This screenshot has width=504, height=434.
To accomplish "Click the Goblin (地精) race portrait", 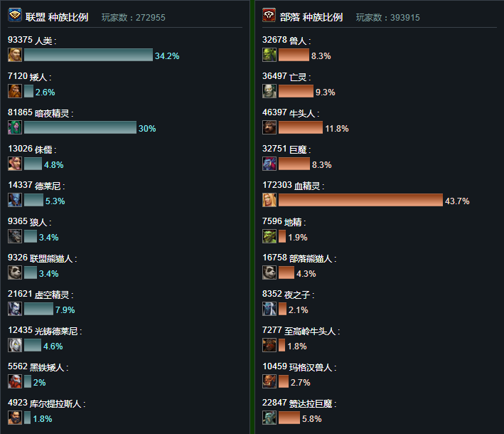I will click(269, 236).
